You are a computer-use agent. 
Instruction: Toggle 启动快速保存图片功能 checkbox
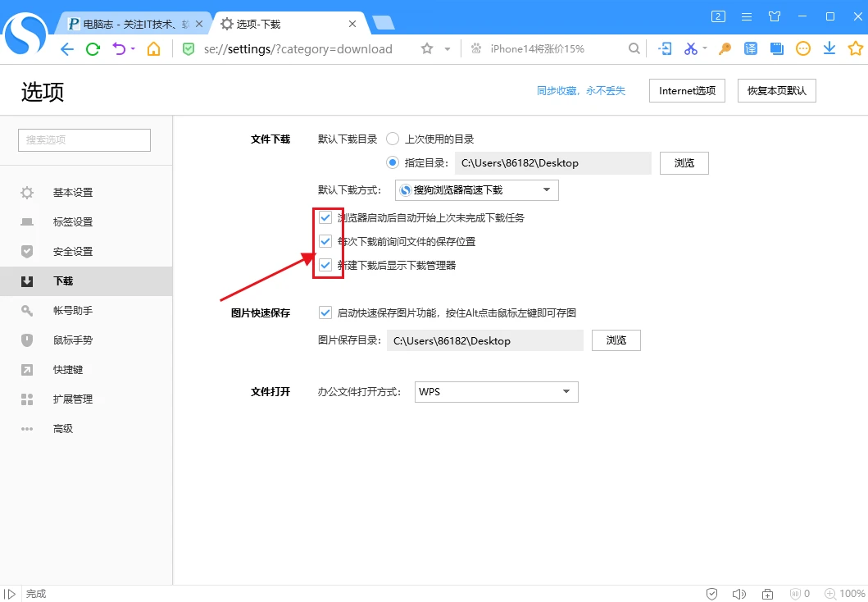pos(325,313)
